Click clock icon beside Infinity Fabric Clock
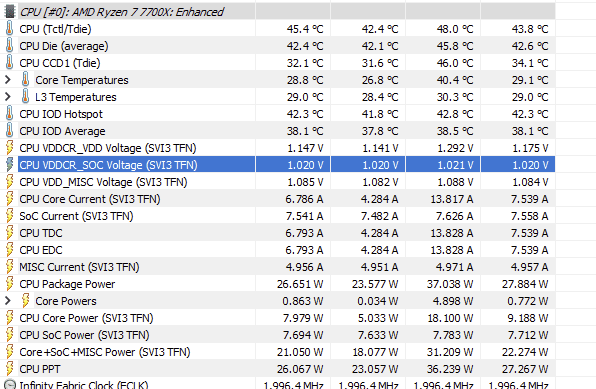Viewport: 596px width, 389px height. (x=10, y=384)
